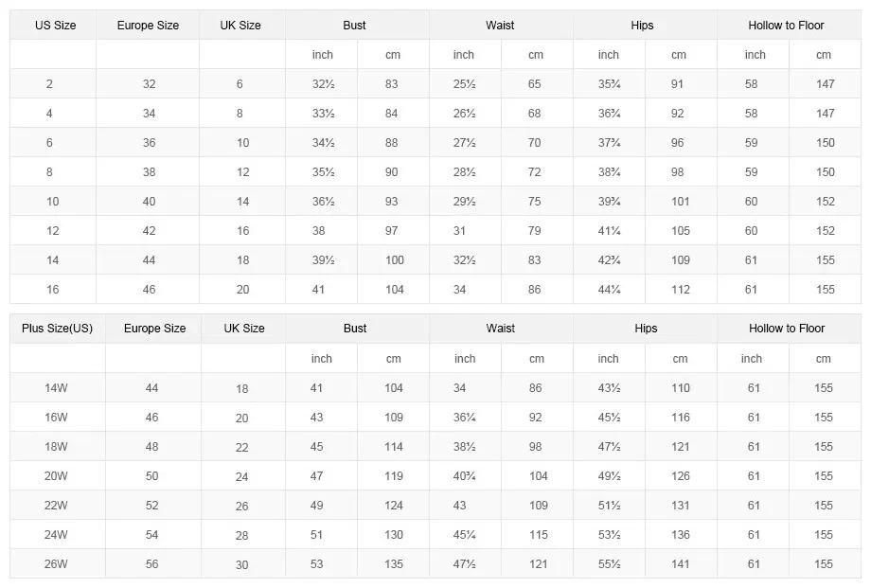This screenshot has height=588, width=871.
Task: Click the hips cm value "141"
Action: point(681,564)
